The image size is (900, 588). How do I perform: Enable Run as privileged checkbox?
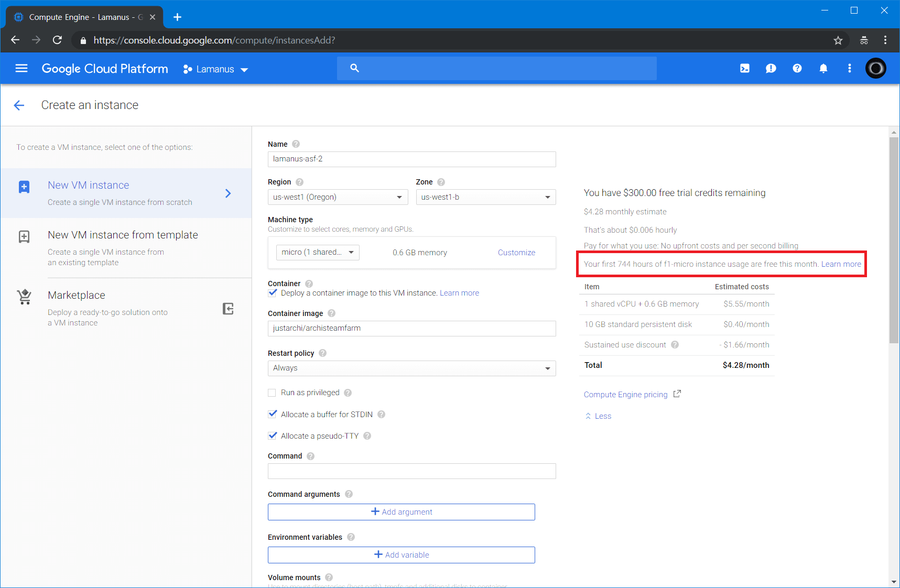point(273,393)
